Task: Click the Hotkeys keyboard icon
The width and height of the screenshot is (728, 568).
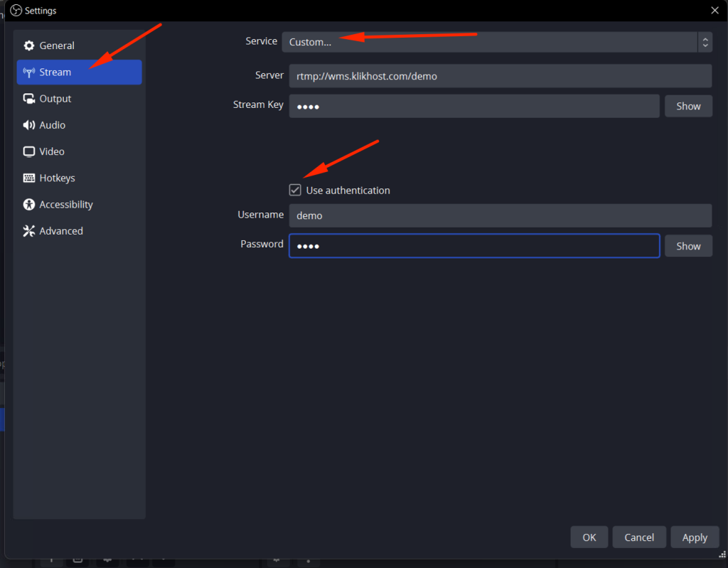Action: 28,178
